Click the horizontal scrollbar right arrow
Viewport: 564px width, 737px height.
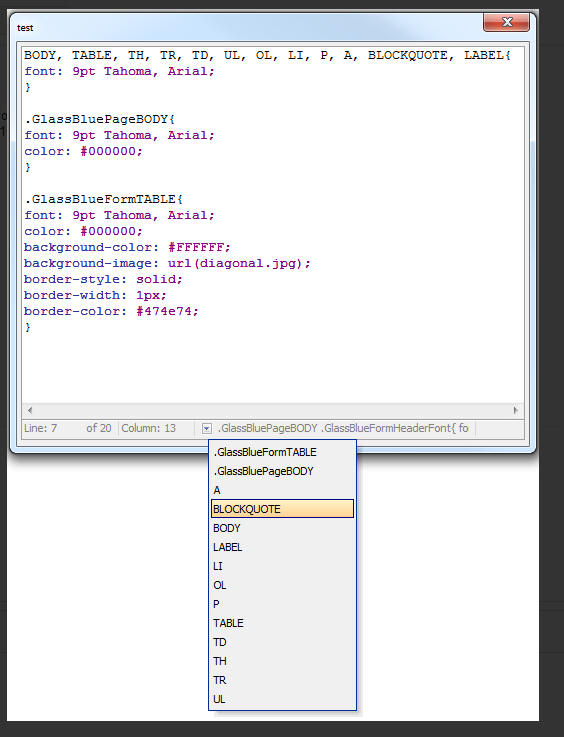pos(516,410)
